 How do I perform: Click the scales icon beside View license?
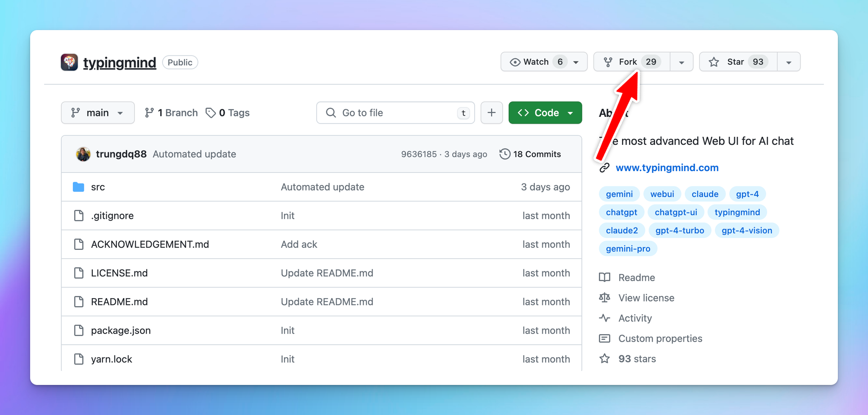[x=604, y=298]
